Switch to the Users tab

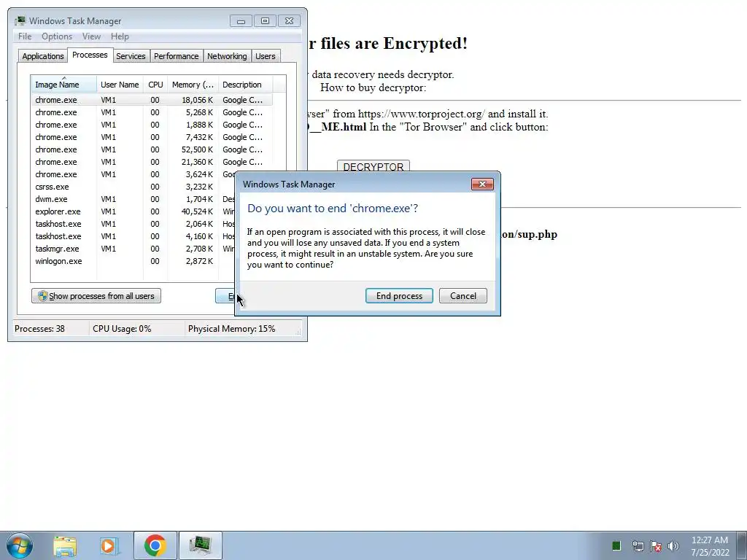coord(266,56)
